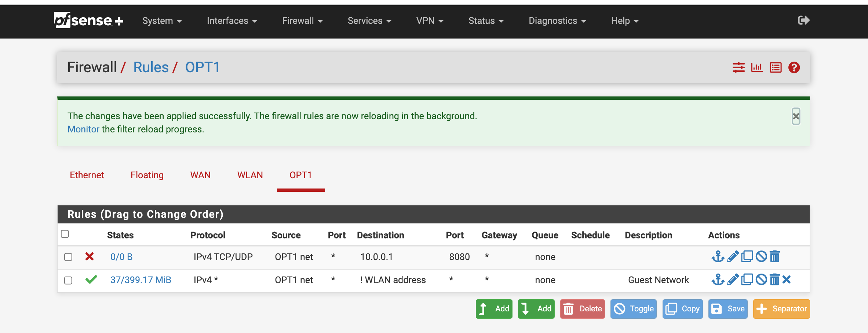Expand the Diagnostics dropdown menu
Image resolution: width=868 pixels, height=333 pixels.
[x=557, y=21]
